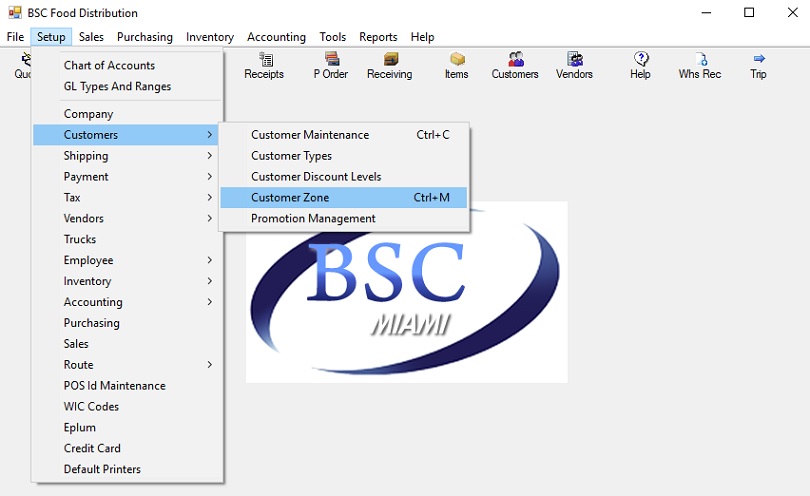This screenshot has height=496, width=810.
Task: Select Default Printers
Action: (128, 469)
